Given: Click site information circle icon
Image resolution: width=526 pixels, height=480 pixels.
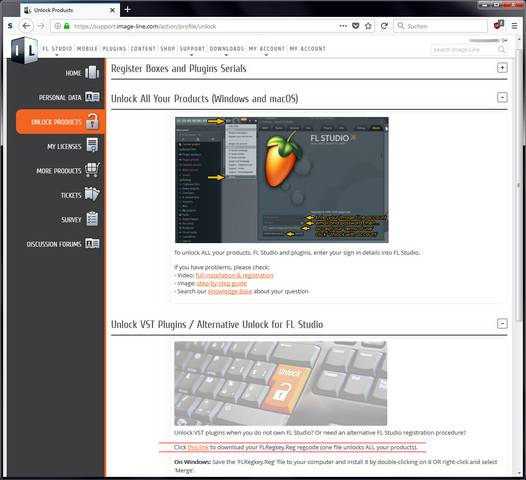Looking at the screenshot, I should [x=58, y=26].
